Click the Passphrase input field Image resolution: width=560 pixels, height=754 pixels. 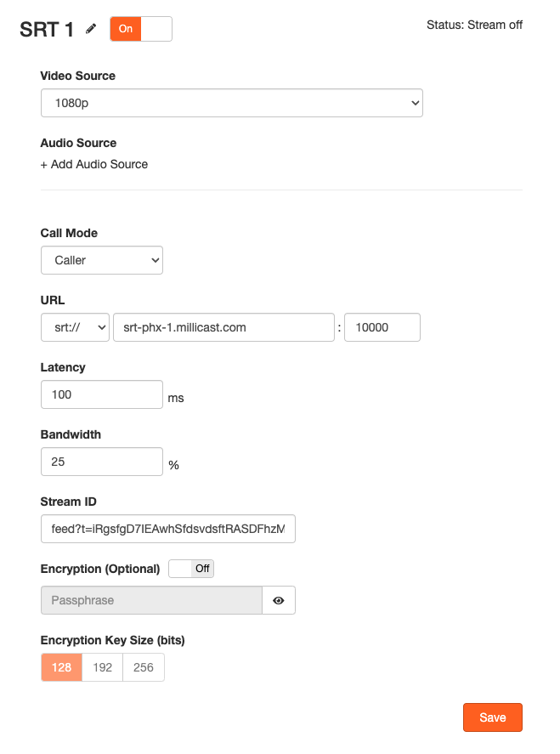(x=151, y=600)
